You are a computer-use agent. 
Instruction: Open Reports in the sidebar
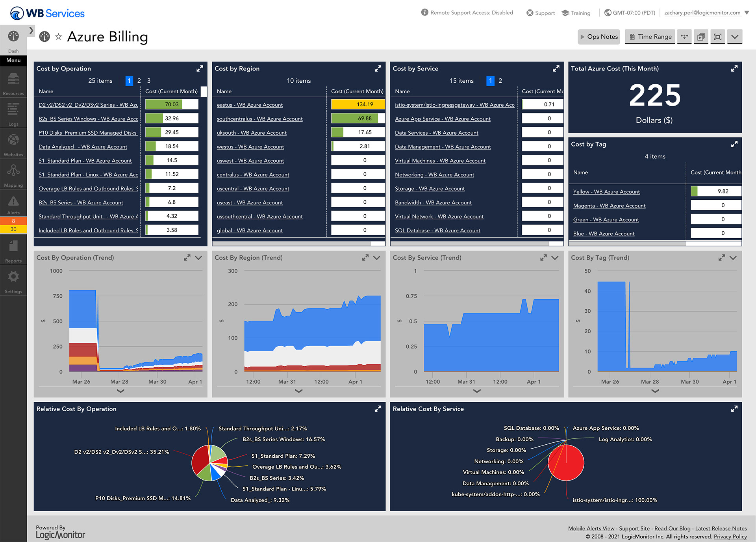pos(13,251)
